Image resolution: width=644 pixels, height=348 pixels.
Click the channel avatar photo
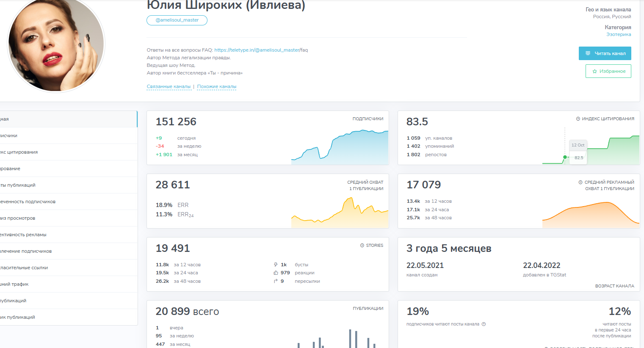pos(56,44)
